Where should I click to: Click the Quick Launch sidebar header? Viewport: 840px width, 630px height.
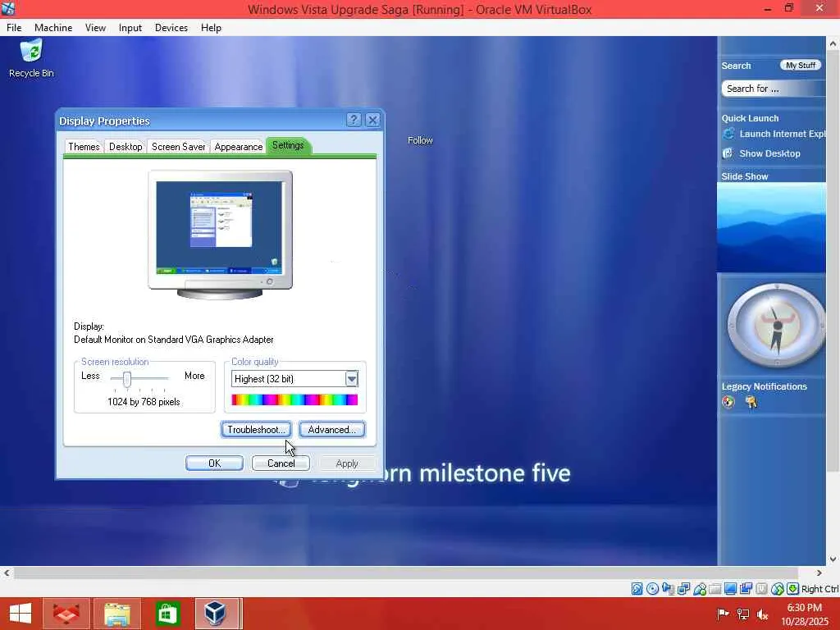[750, 118]
